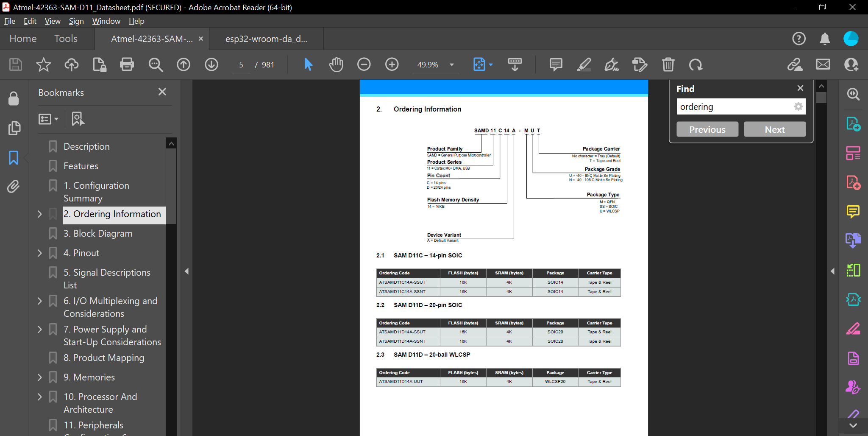Open the File menu
This screenshot has height=436, width=868.
[x=10, y=21]
